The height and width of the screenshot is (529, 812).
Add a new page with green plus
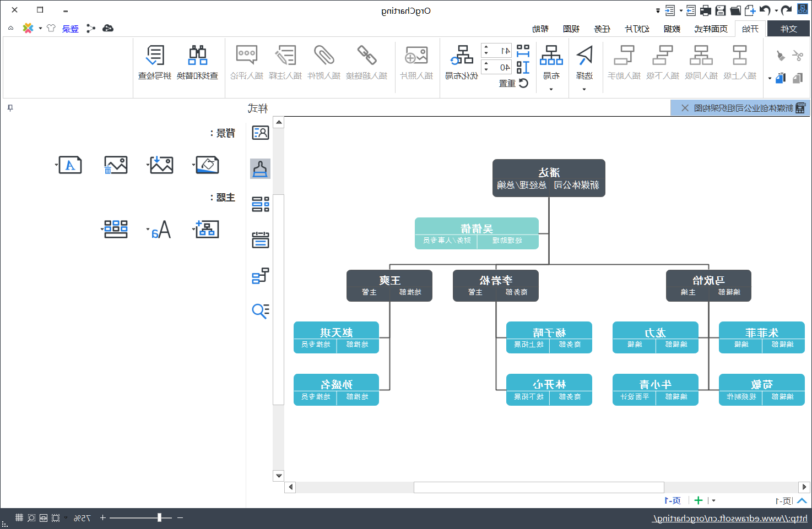[x=699, y=500]
